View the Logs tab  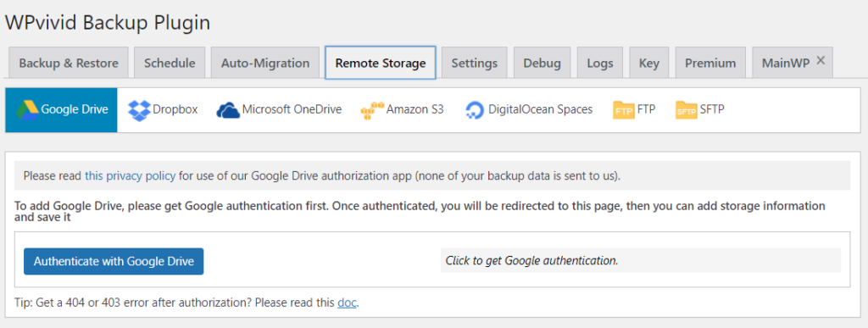click(600, 63)
